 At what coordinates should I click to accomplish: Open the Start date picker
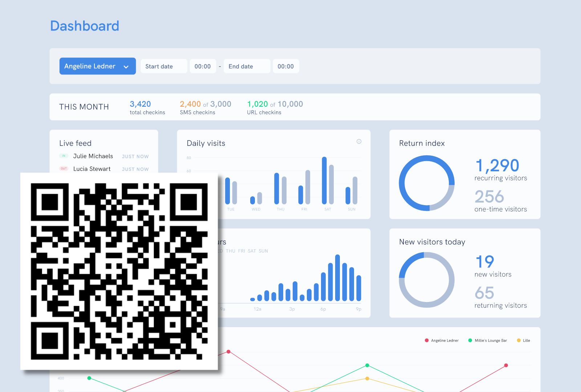click(x=163, y=66)
